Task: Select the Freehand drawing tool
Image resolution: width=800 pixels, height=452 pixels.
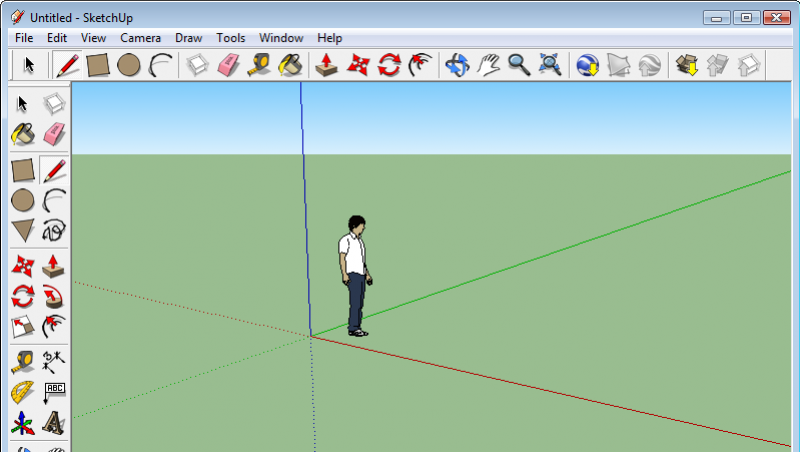Action: pyautogui.click(x=54, y=231)
